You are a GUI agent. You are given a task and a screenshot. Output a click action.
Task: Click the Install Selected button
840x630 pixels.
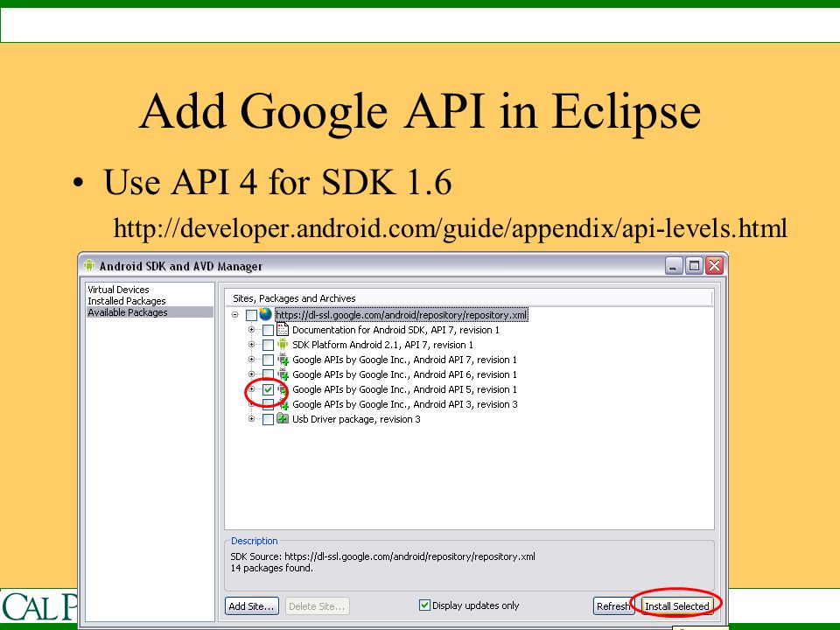tap(677, 605)
